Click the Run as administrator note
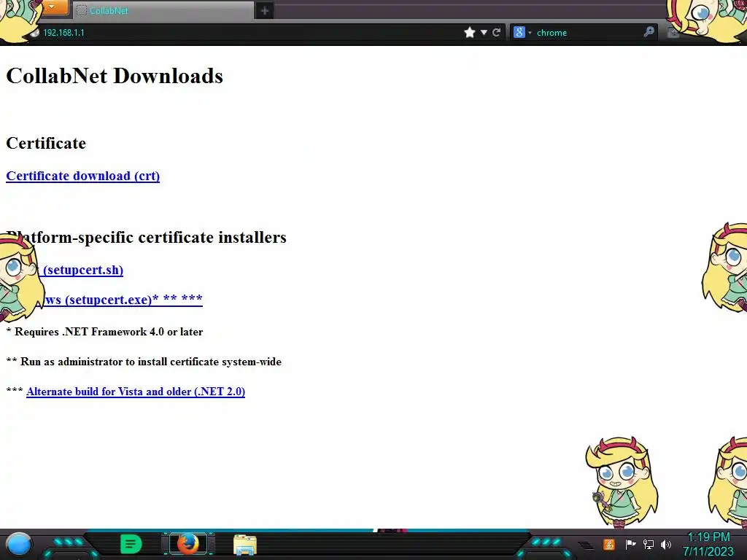747x560 pixels. coord(144,362)
